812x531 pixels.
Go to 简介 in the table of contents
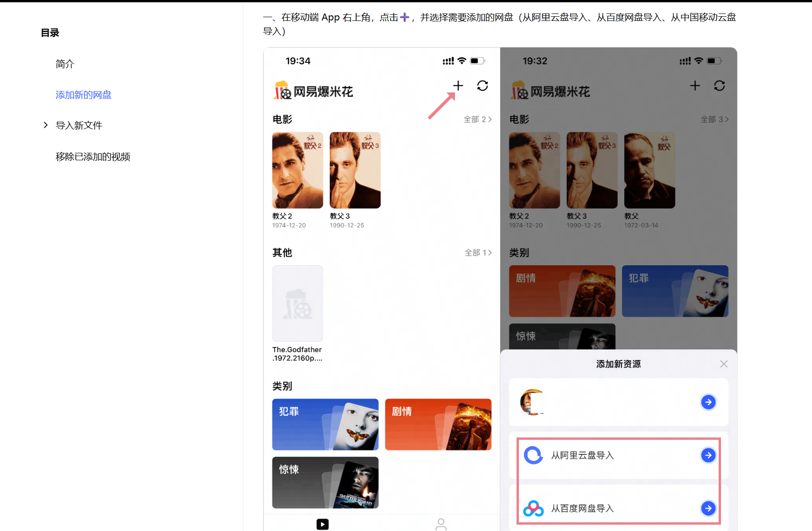[65, 64]
